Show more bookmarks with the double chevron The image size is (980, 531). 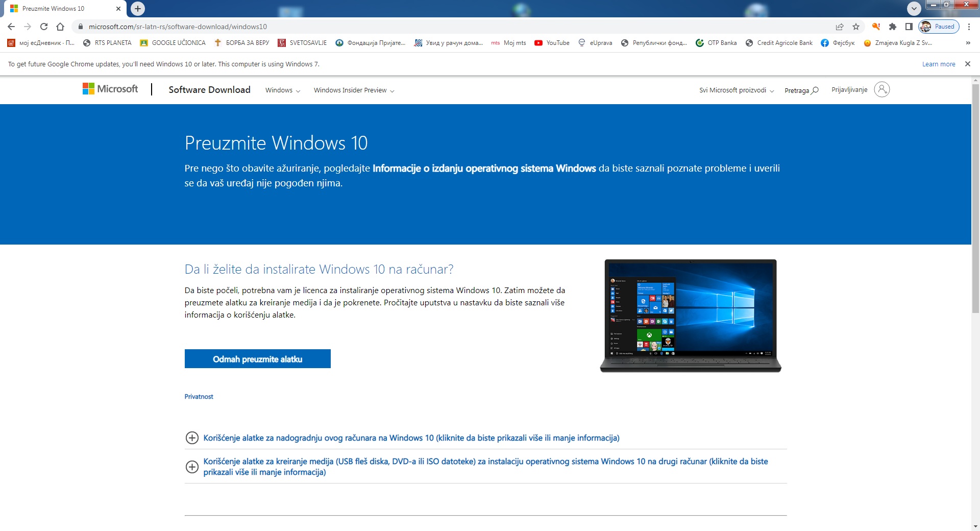click(x=968, y=43)
